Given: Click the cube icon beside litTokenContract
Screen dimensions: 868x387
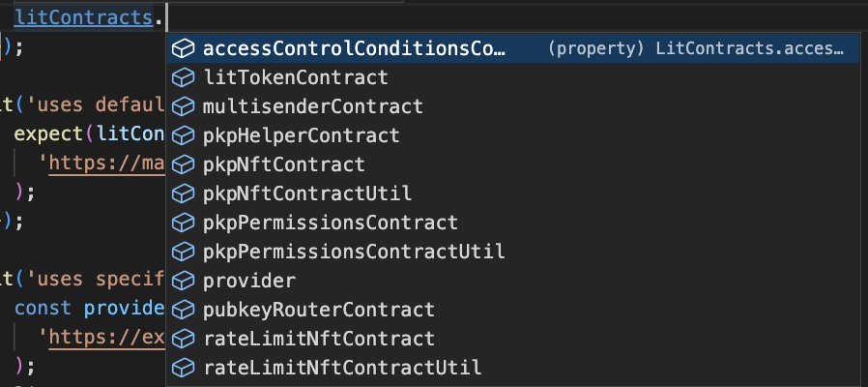Looking at the screenshot, I should (x=184, y=77).
